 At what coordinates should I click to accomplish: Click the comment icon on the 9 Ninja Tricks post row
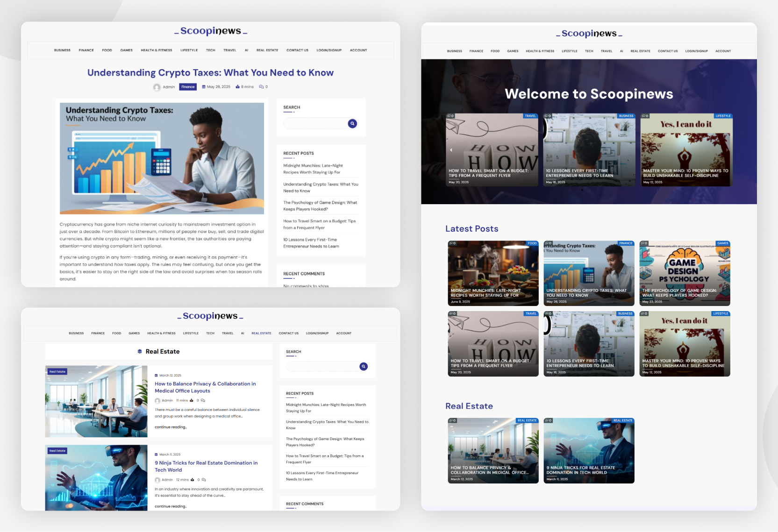point(204,480)
